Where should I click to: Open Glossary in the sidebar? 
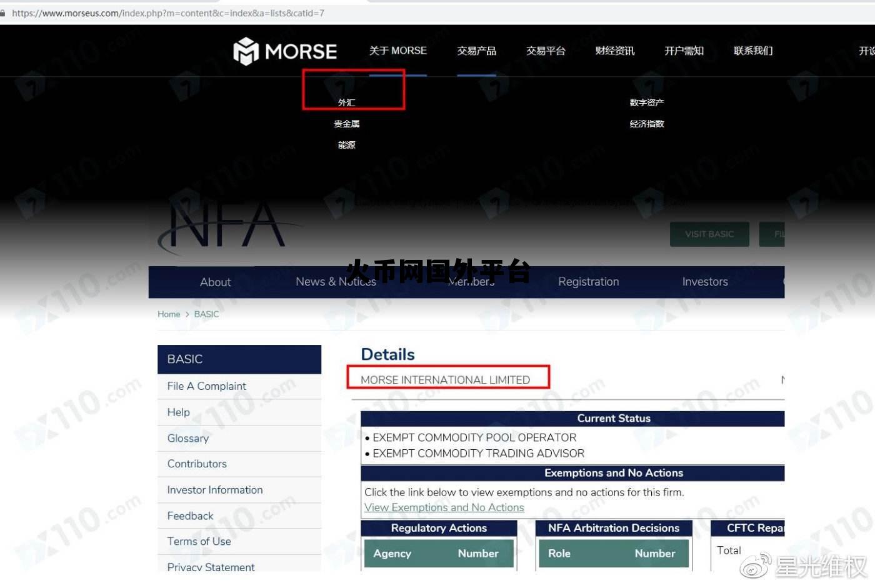coord(187,439)
